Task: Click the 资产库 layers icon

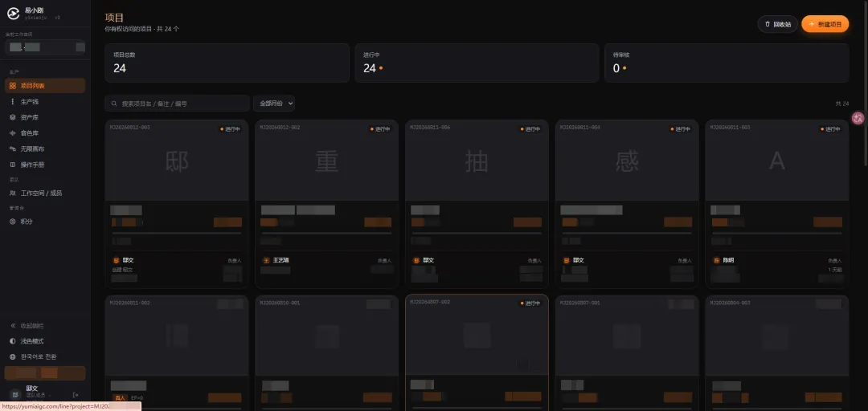Action: (x=13, y=117)
